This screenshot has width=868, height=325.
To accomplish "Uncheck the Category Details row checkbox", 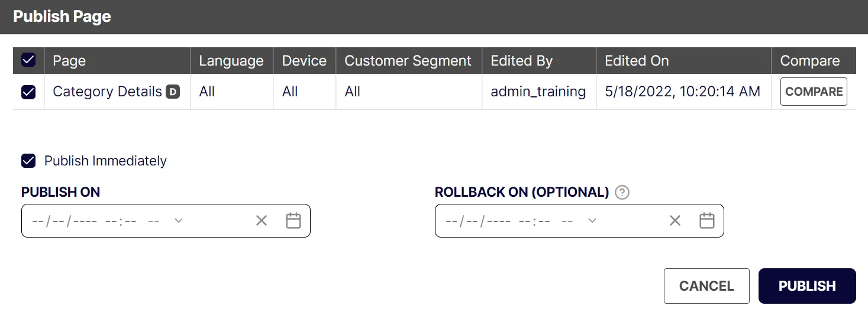I will tap(28, 92).
